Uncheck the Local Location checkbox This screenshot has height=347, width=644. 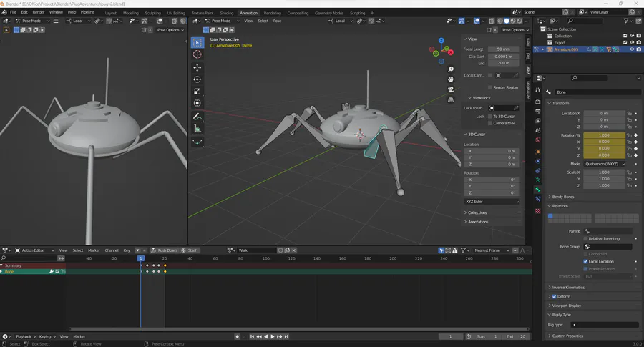[585, 262]
